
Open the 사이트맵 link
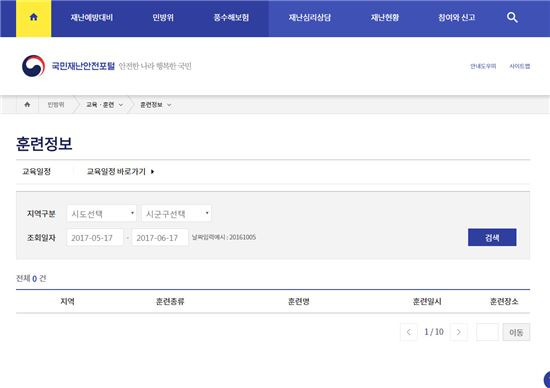pos(519,66)
